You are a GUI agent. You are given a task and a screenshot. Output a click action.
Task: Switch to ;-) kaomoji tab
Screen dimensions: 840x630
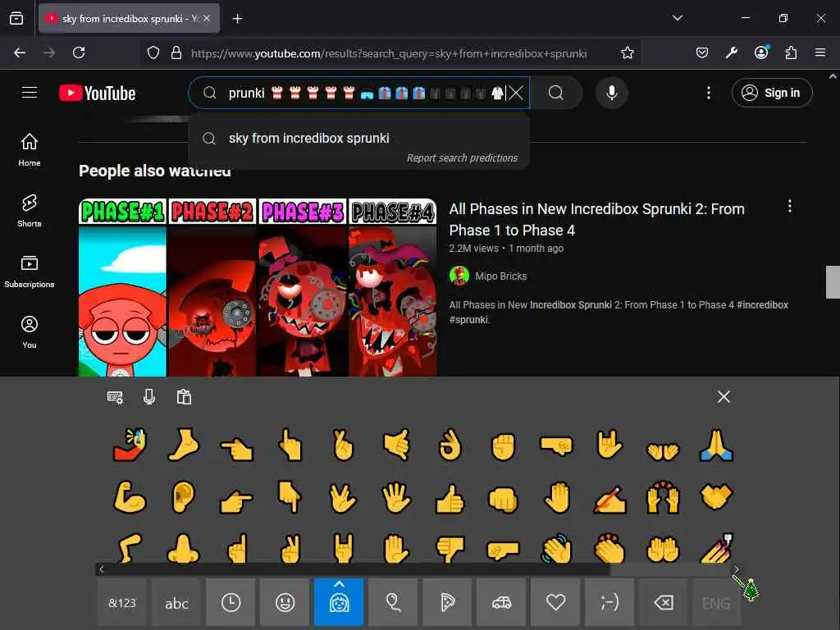click(x=609, y=602)
